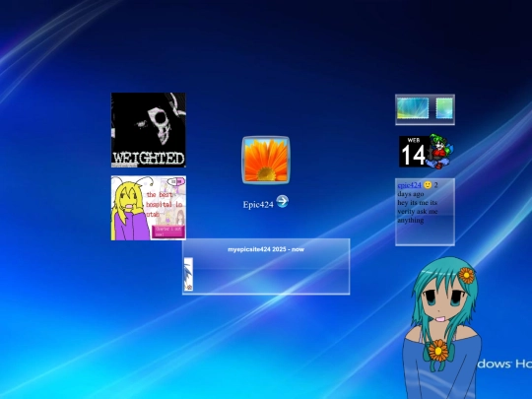The width and height of the screenshot is (532, 399).
Task: Open the best hospital in utah image
Action: coord(149,208)
